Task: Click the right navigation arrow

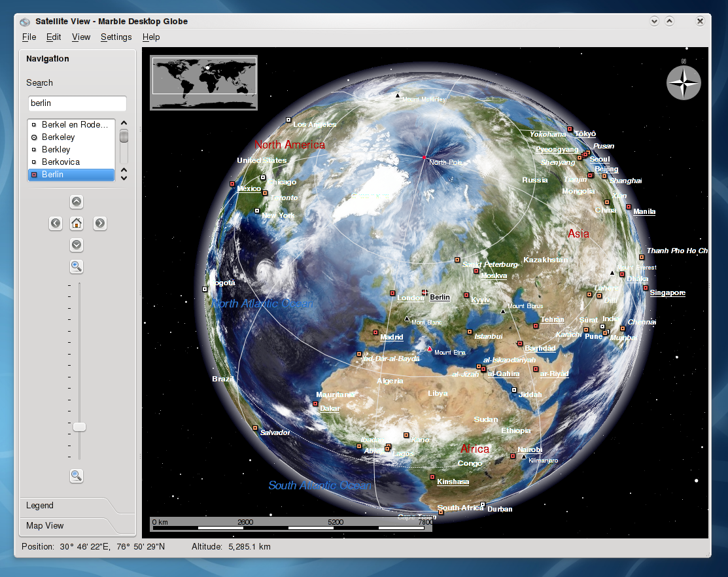Action: [99, 223]
